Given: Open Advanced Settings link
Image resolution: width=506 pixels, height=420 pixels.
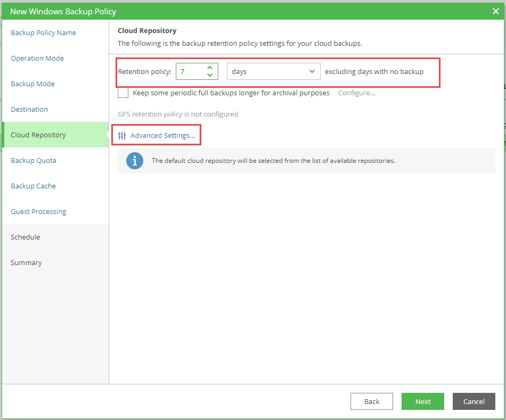Looking at the screenshot, I should coord(162,136).
